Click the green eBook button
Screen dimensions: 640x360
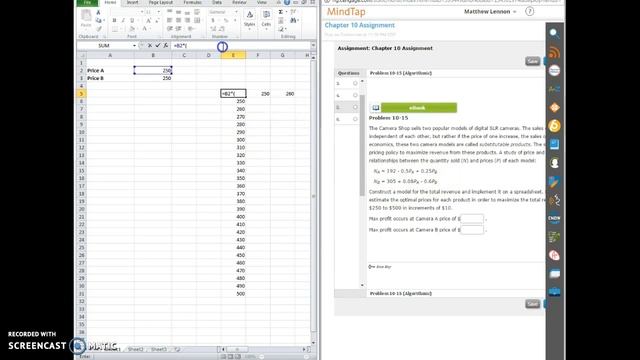coord(419,108)
